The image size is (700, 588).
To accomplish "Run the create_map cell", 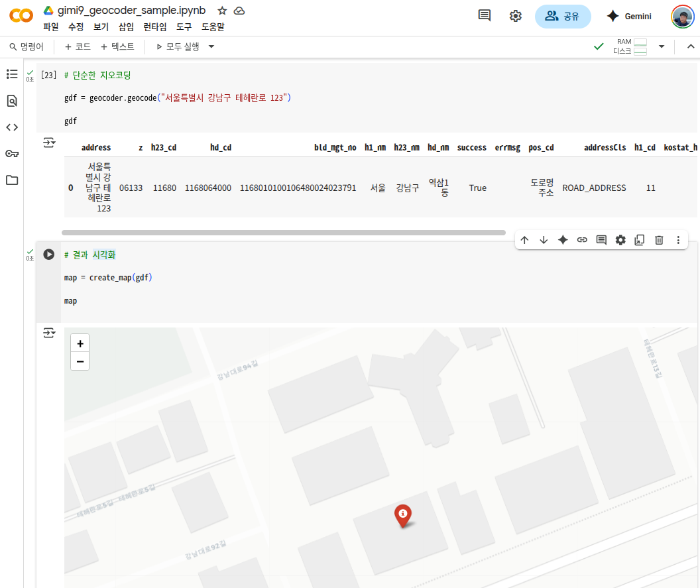I will coord(48,255).
